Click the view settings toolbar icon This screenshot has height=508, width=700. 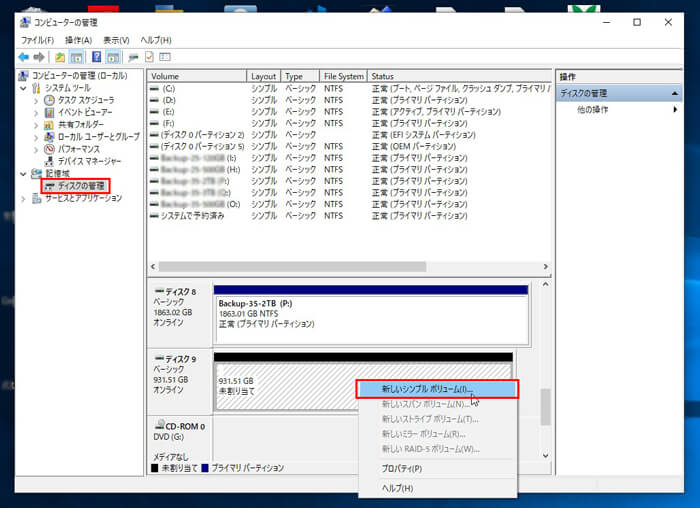[165, 57]
